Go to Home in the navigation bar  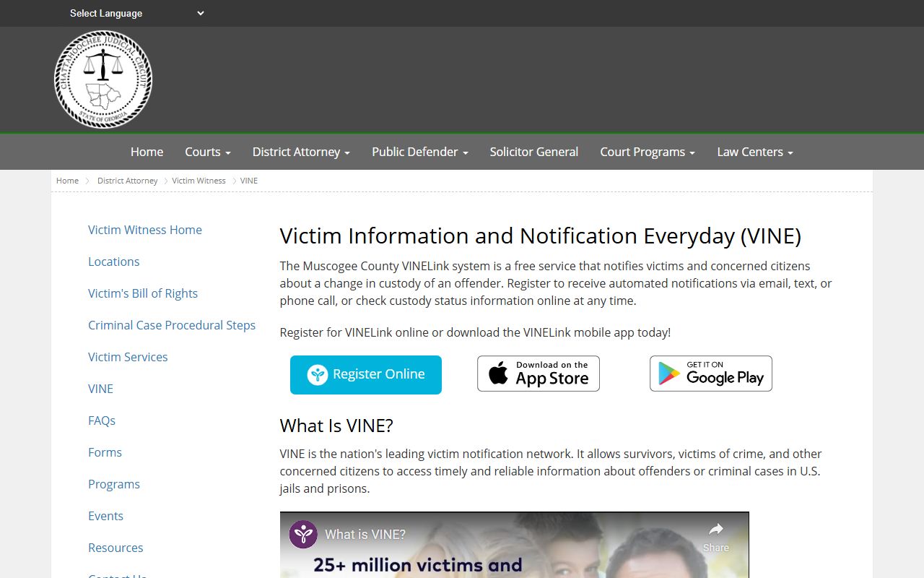tap(147, 152)
